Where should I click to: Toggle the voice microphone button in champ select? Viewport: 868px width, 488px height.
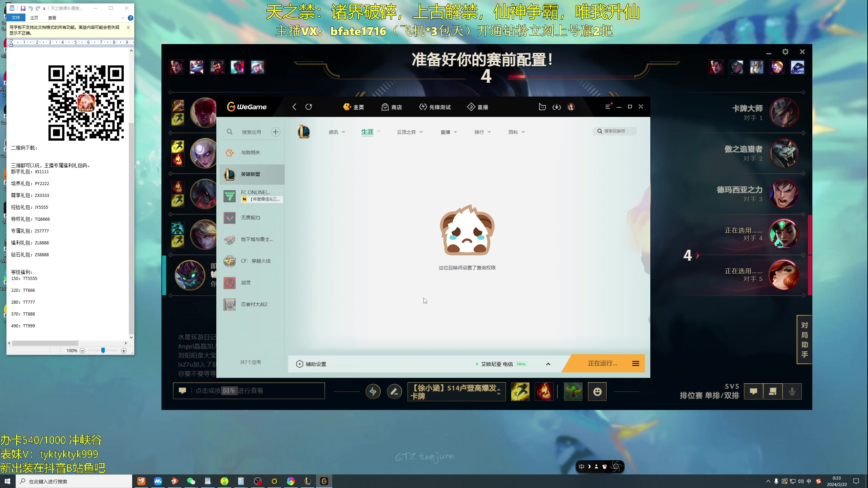pyautogui.click(x=792, y=392)
